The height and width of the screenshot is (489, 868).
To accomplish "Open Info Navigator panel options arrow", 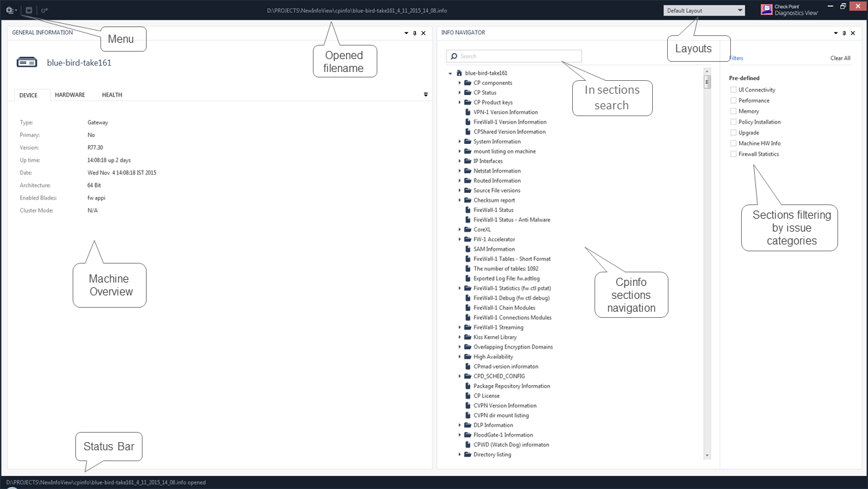I will [836, 33].
